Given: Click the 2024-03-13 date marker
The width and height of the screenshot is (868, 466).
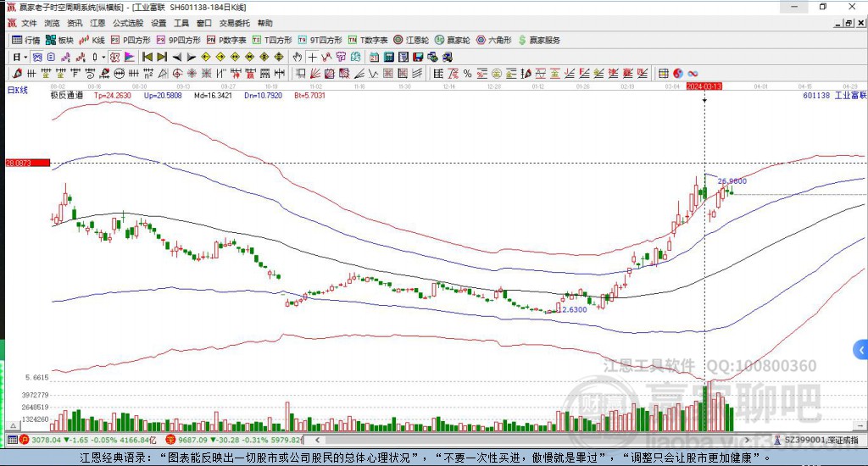Looking at the screenshot, I should (704, 86).
